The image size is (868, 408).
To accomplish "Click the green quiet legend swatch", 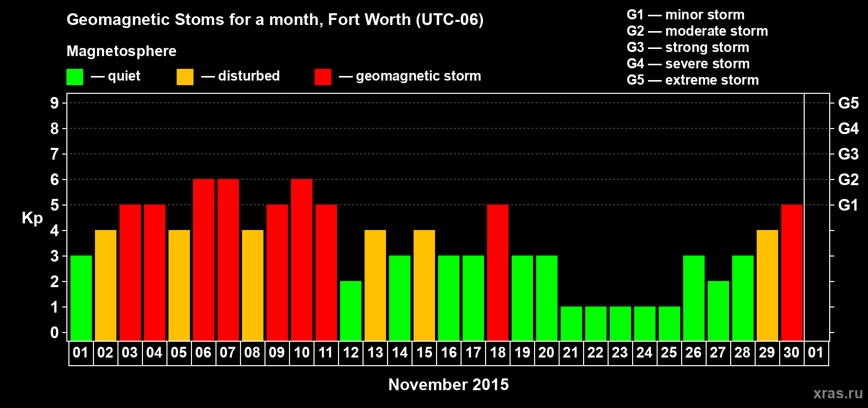I will [75, 77].
